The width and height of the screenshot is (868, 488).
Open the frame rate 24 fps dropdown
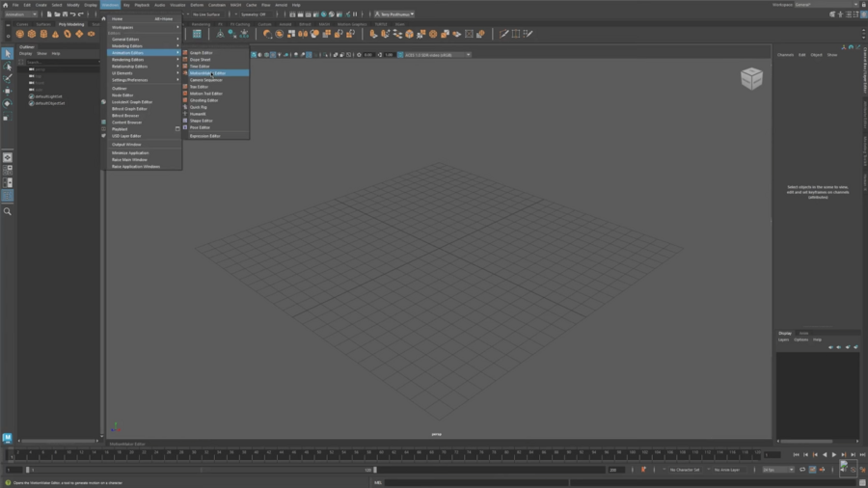(777, 470)
